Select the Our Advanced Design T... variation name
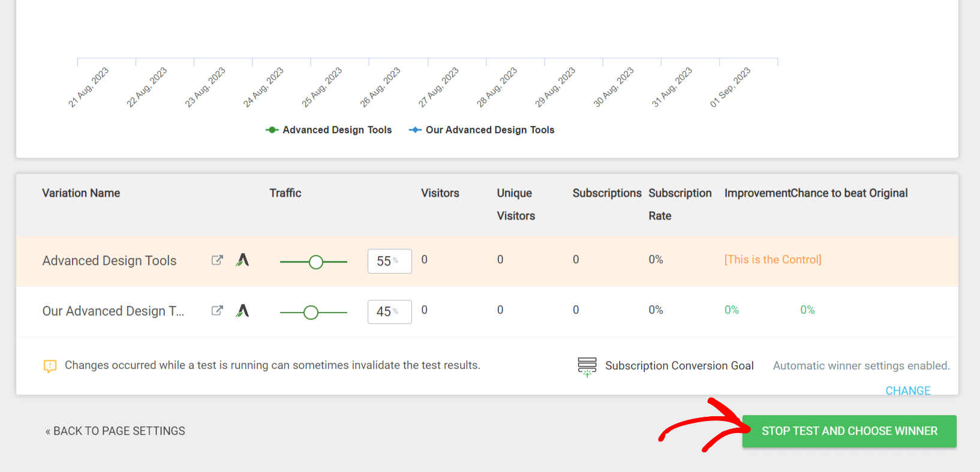The image size is (980, 472). (113, 311)
